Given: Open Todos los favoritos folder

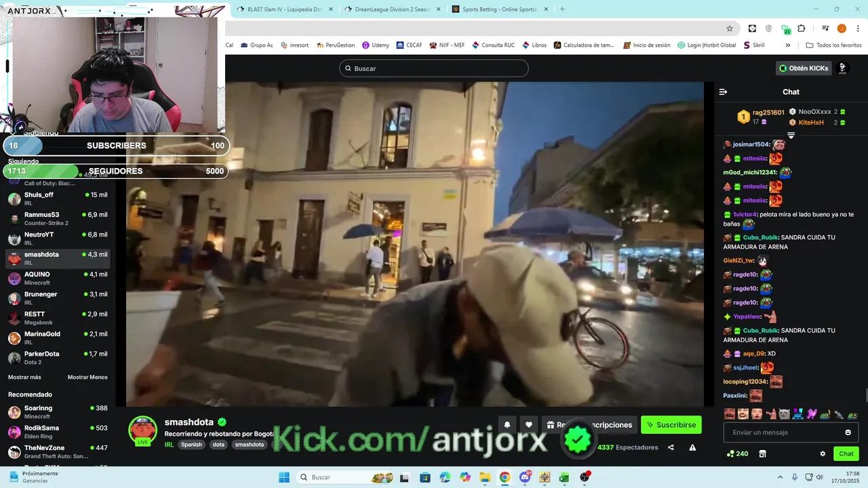Looking at the screenshot, I should coord(833,45).
